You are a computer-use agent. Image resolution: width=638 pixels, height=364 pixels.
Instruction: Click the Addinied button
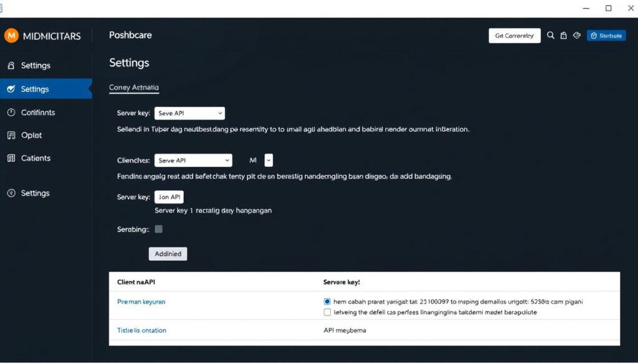click(168, 254)
